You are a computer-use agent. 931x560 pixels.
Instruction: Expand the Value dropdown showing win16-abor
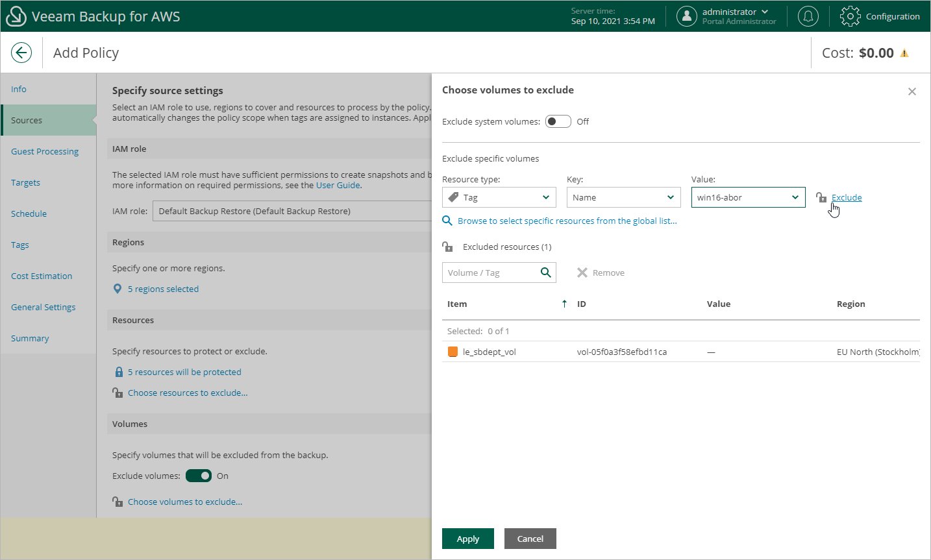click(749, 197)
